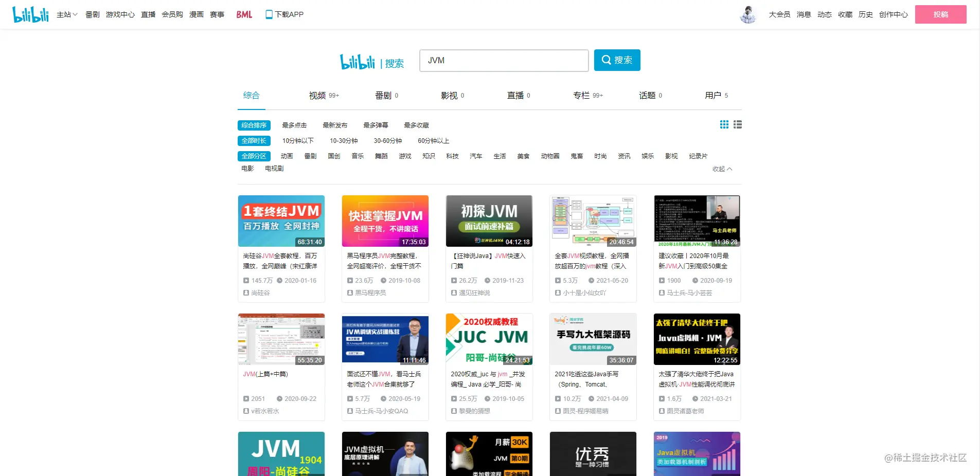Image resolution: width=980 pixels, height=476 pixels.
Task: Click the blue 搜索 magnifier button
Action: [x=617, y=60]
